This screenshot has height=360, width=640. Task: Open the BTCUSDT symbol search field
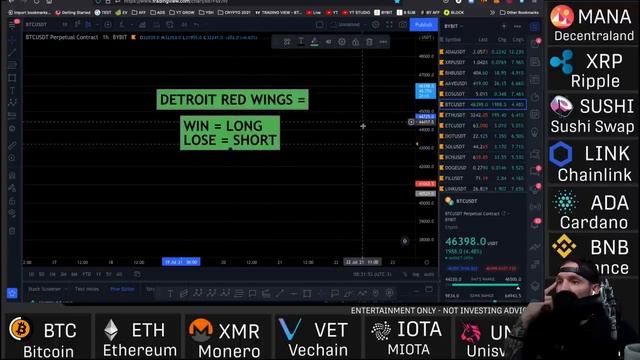[x=36, y=25]
